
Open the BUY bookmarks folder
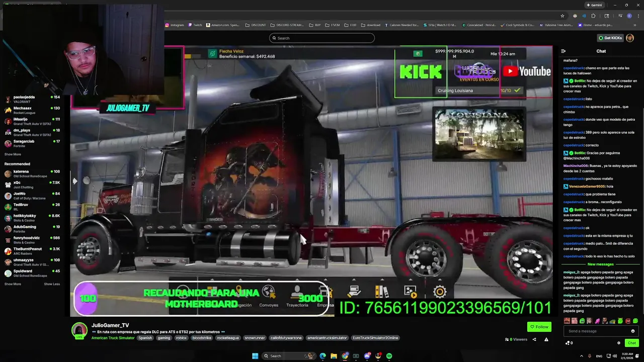(x=314, y=25)
